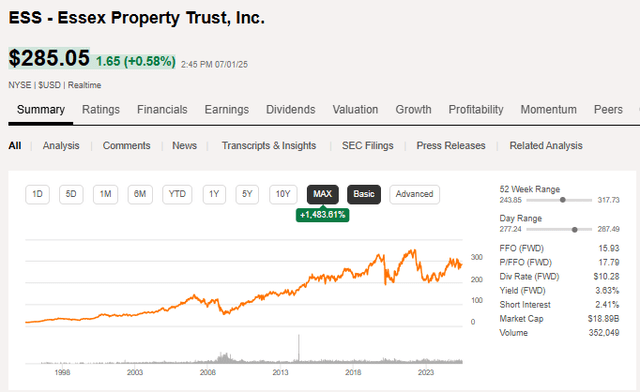The width and height of the screenshot is (640, 392).
Task: Click the 52 Week Range slider marker
Action: (x=563, y=200)
